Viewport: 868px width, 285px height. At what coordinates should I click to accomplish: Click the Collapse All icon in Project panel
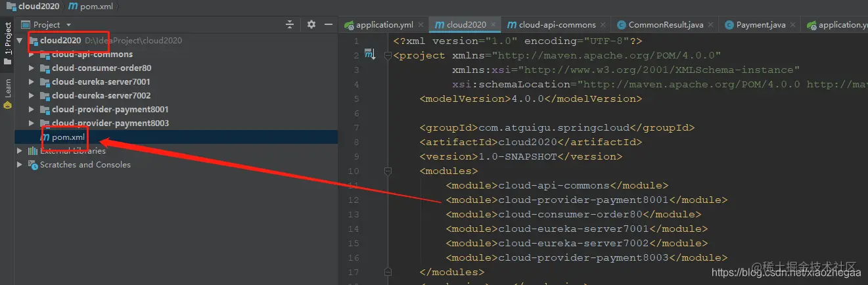290,24
